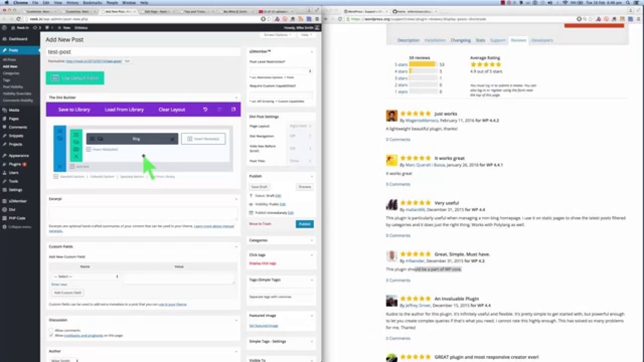
Task: Open Spotlight search in the macOS menu bar
Action: pos(629,3)
